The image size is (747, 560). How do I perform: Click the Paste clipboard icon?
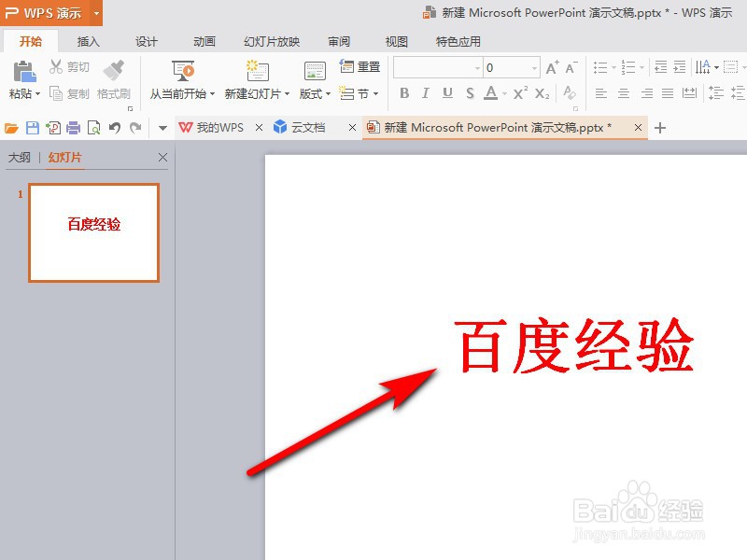click(x=25, y=72)
